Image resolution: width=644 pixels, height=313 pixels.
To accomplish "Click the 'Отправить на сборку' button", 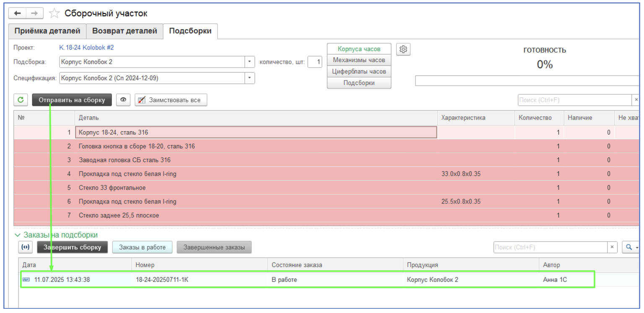I will tap(72, 100).
